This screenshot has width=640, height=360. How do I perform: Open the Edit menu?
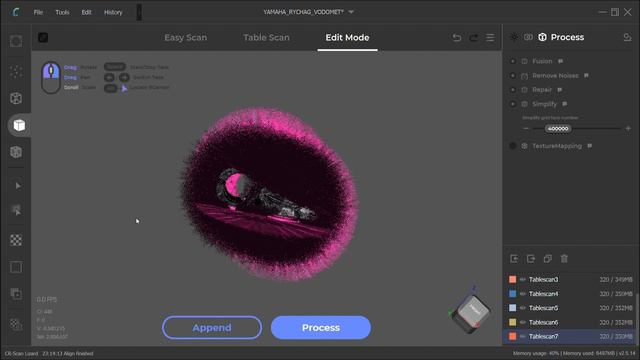(86, 12)
